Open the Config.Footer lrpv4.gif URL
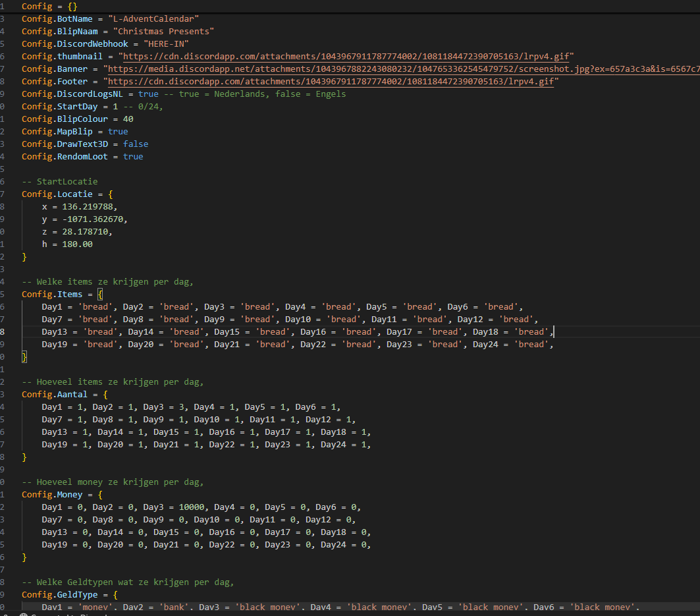Viewport: 700px width, 616px height. (x=331, y=81)
